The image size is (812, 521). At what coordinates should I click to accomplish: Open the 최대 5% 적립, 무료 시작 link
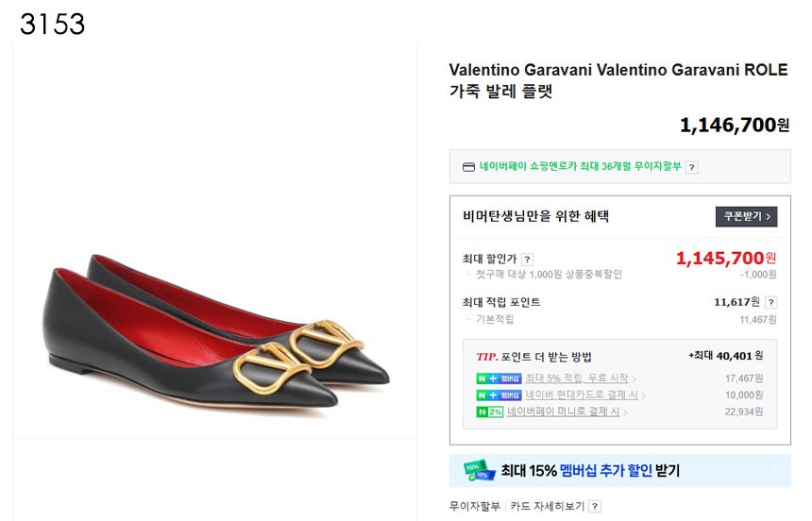[577, 378]
